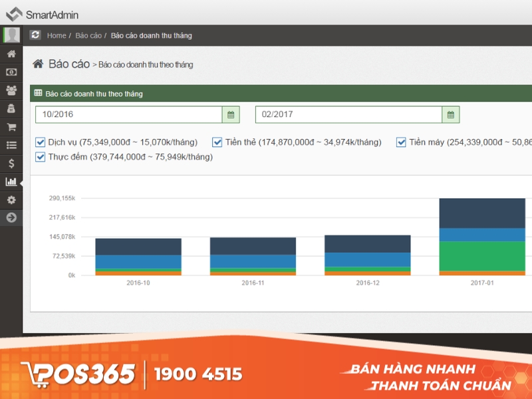Viewport: 532px width, 399px height.
Task: Open calendar picker for the 02/2017 date
Action: point(451,114)
